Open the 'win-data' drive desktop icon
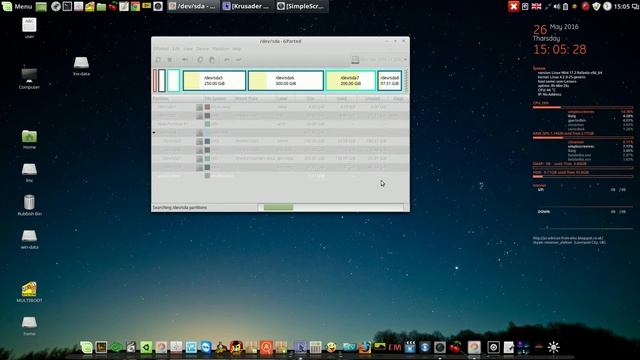This screenshot has height=360, width=640. (29, 239)
